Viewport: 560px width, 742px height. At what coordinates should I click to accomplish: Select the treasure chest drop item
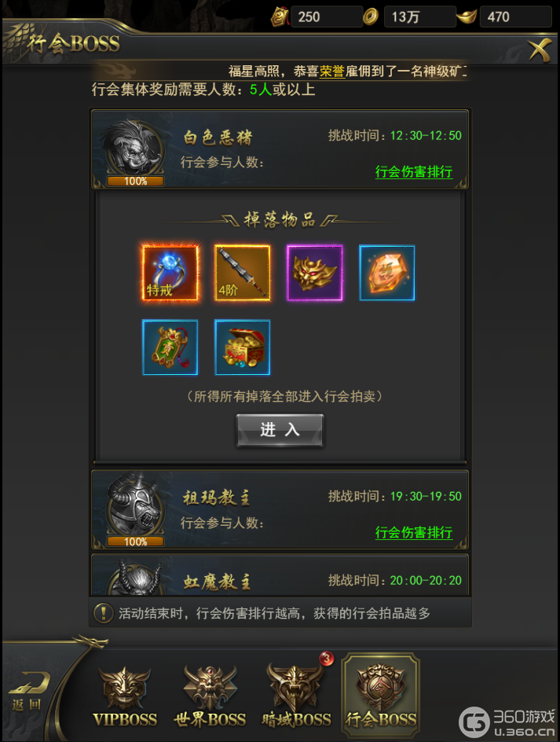[x=243, y=347]
